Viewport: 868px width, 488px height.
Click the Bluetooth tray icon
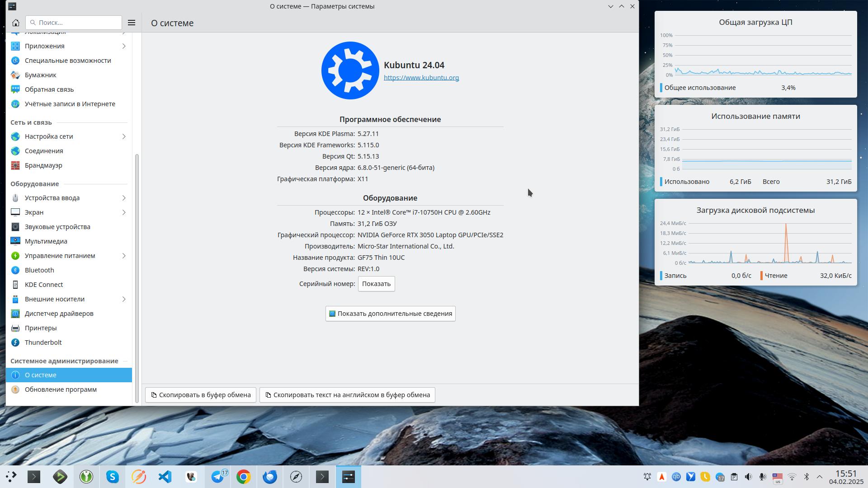pyautogui.click(x=807, y=477)
